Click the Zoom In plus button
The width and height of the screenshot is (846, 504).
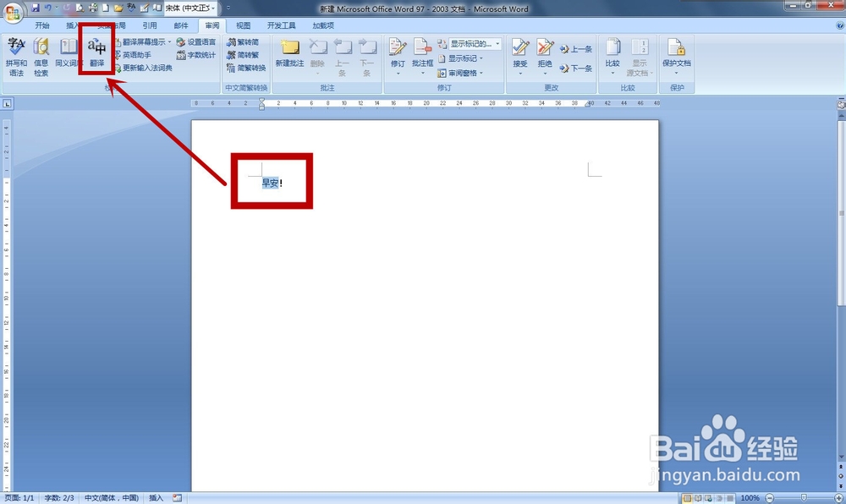pos(839,498)
